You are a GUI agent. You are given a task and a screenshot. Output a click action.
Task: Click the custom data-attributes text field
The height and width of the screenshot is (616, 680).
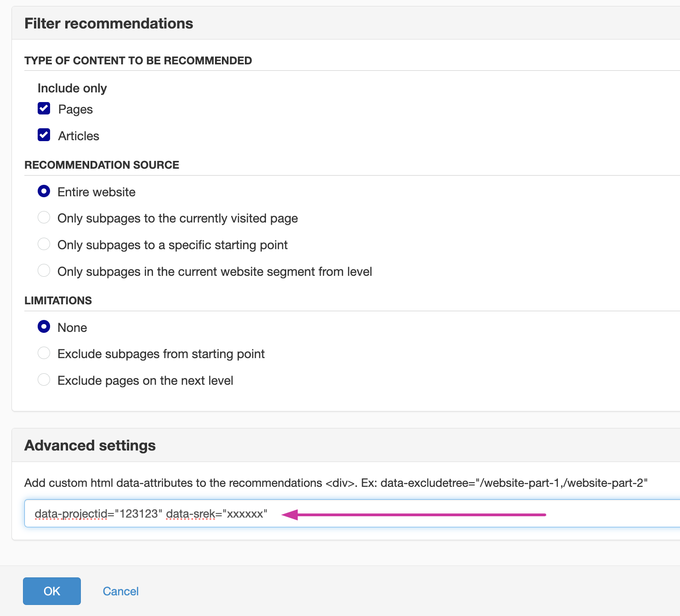coord(414,513)
